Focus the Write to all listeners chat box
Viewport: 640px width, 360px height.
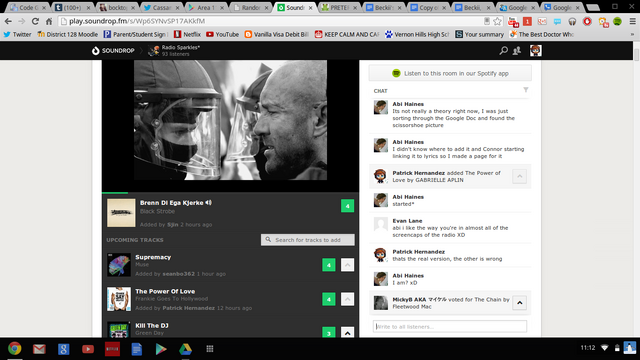[x=450, y=327]
